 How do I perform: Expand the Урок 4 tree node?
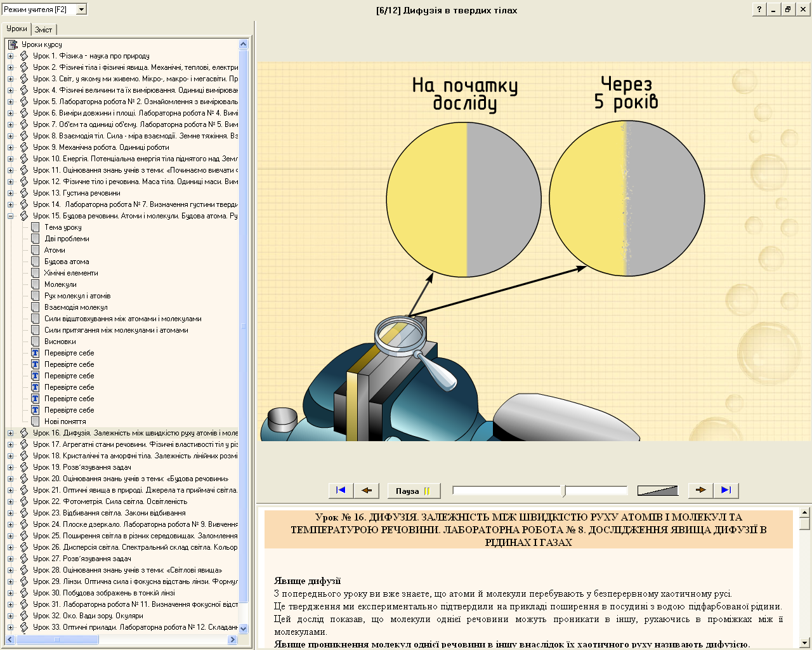[x=10, y=90]
